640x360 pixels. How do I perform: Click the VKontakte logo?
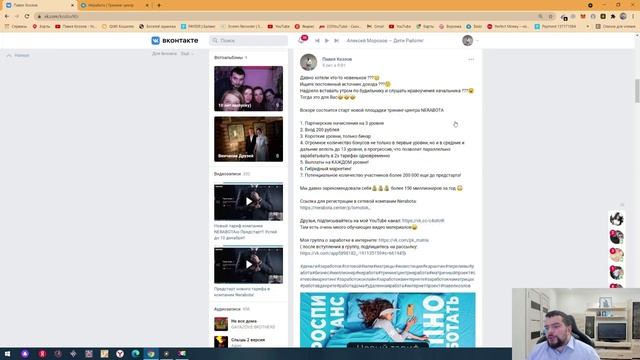coord(175,40)
